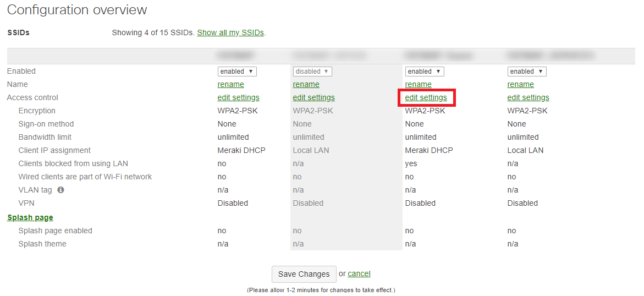Click 'Show all my SSIDs' link
The image size is (644, 296).
tap(230, 32)
